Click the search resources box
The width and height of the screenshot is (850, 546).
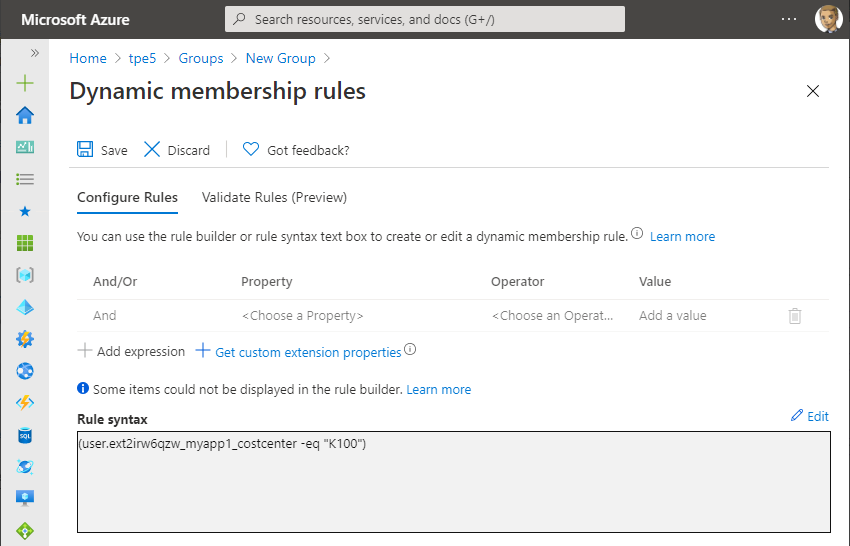(425, 19)
